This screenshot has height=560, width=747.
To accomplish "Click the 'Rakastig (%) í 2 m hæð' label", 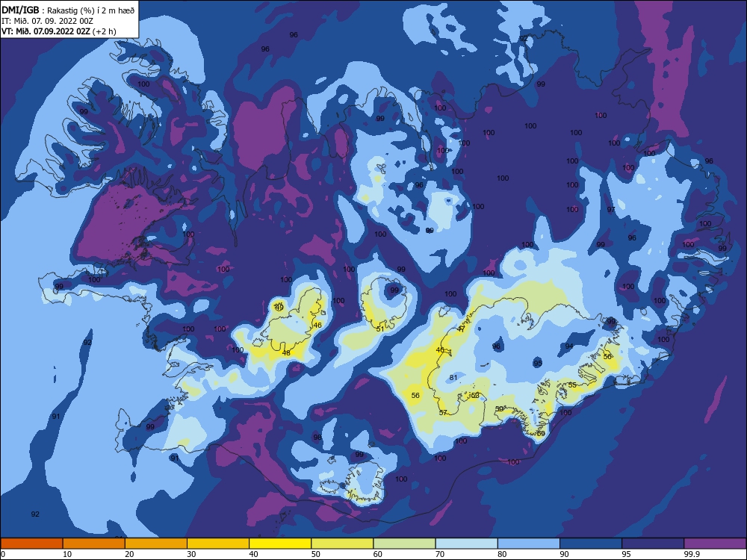I will (x=90, y=10).
